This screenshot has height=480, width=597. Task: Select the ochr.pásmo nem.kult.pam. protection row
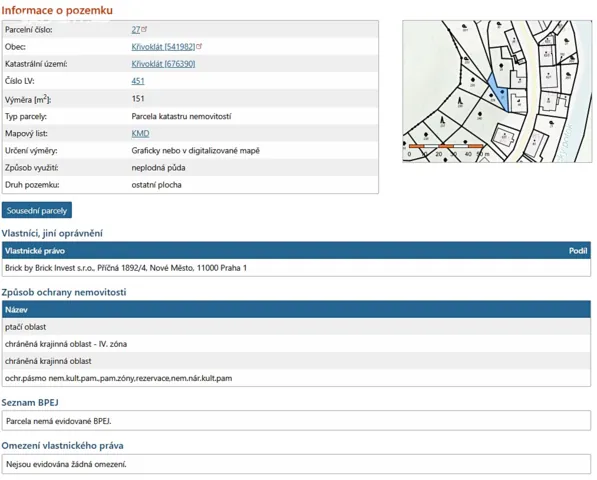tap(296, 378)
